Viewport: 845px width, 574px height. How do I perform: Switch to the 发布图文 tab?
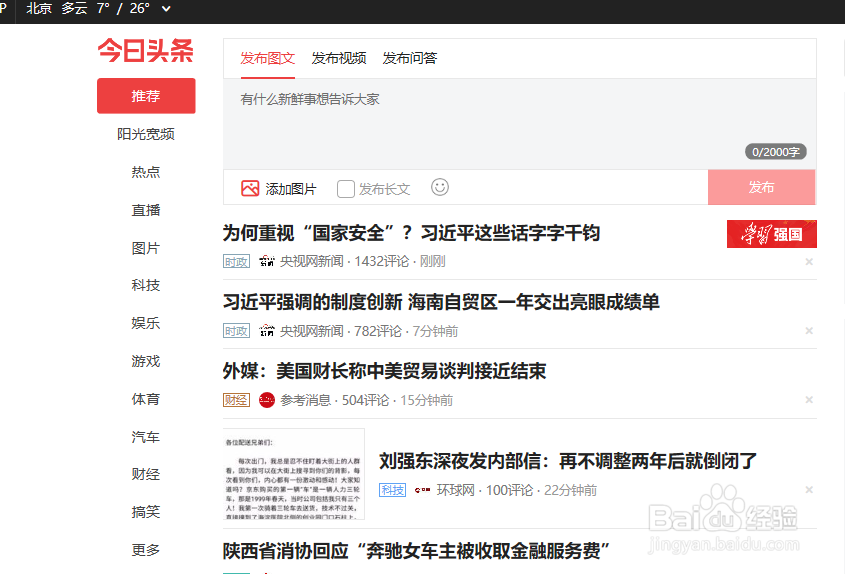(267, 58)
